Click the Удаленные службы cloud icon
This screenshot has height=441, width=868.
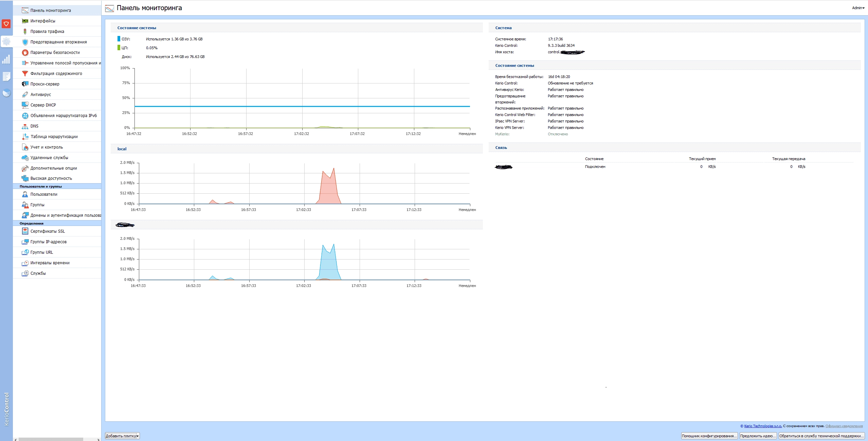click(25, 158)
